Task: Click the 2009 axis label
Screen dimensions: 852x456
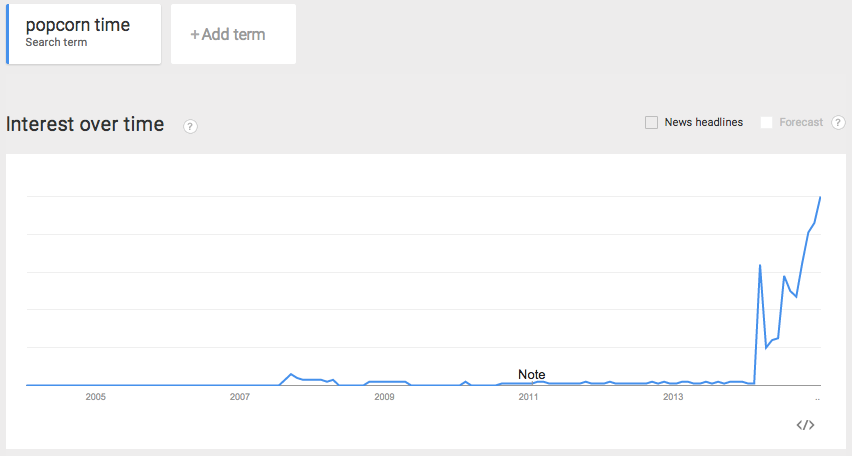Action: pos(384,397)
